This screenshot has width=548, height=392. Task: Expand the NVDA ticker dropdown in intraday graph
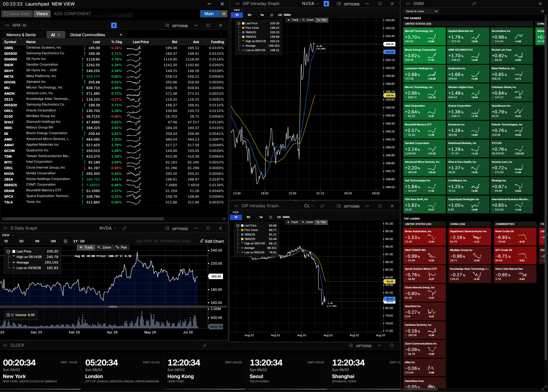[318, 4]
